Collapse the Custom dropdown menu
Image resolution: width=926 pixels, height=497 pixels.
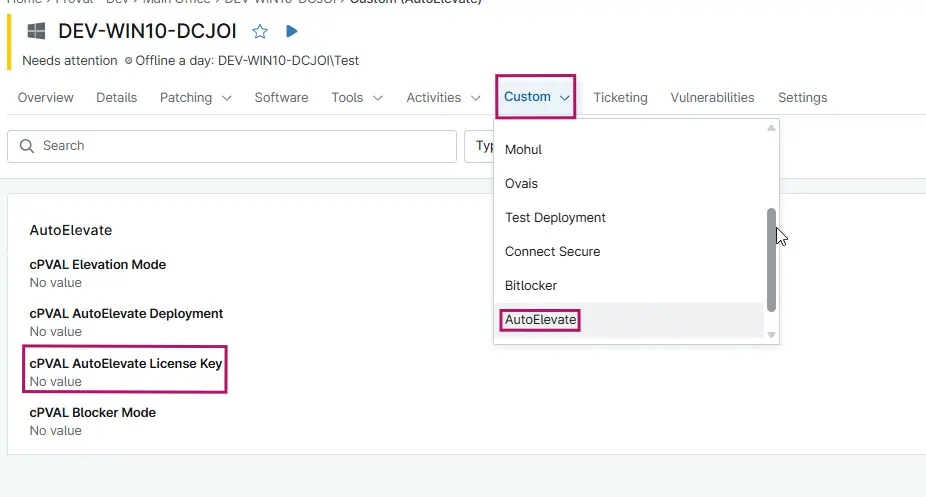pos(537,97)
